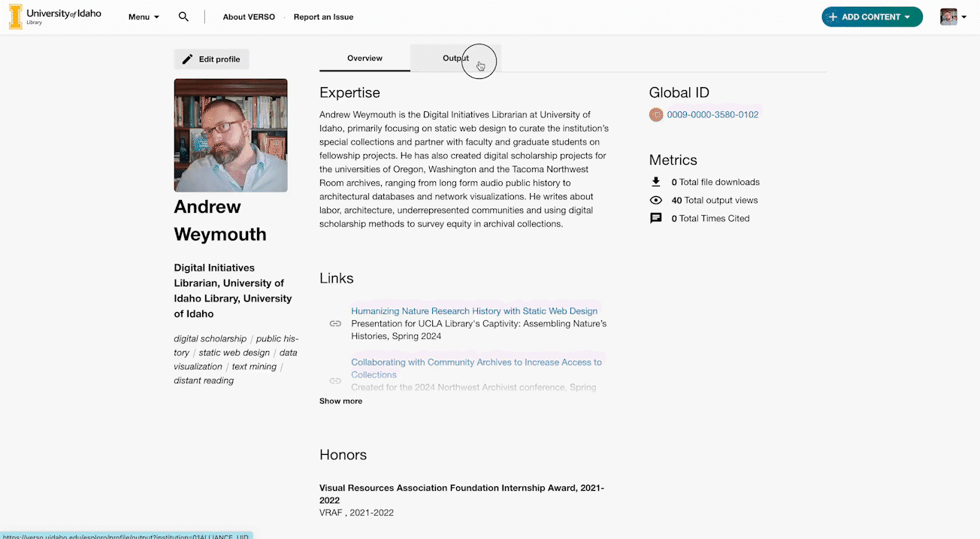Click the user avatar in top bar

pyautogui.click(x=948, y=17)
